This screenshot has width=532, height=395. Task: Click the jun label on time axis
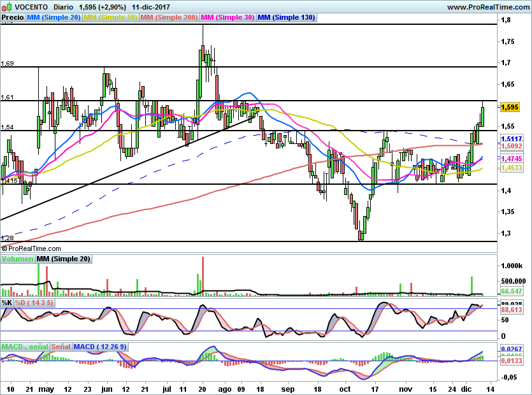(x=107, y=389)
